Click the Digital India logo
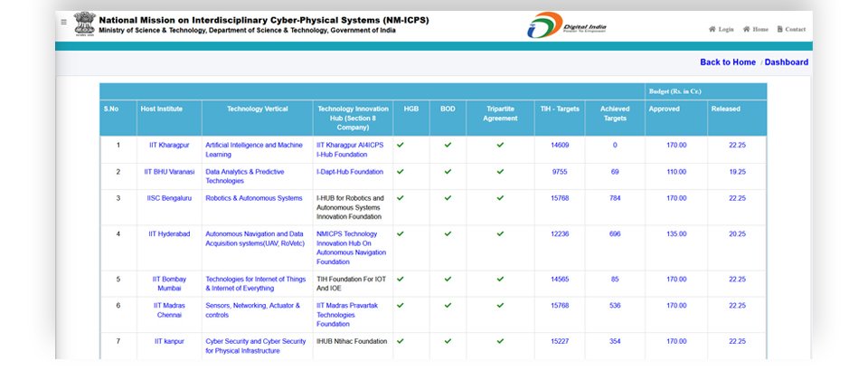This screenshot has width=868, height=380. click(566, 25)
